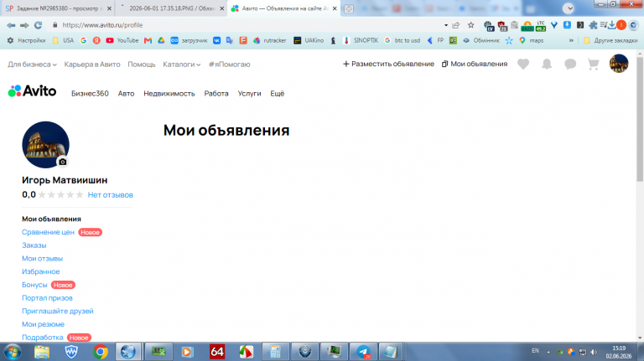Viewport: 644px width, 361px height.
Task: Click the address bar URL field
Action: (x=247, y=25)
